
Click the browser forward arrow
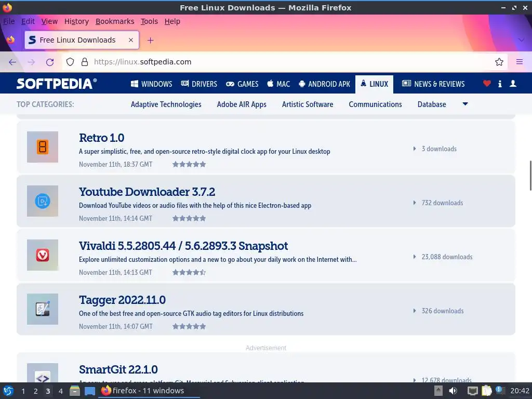tap(31, 62)
